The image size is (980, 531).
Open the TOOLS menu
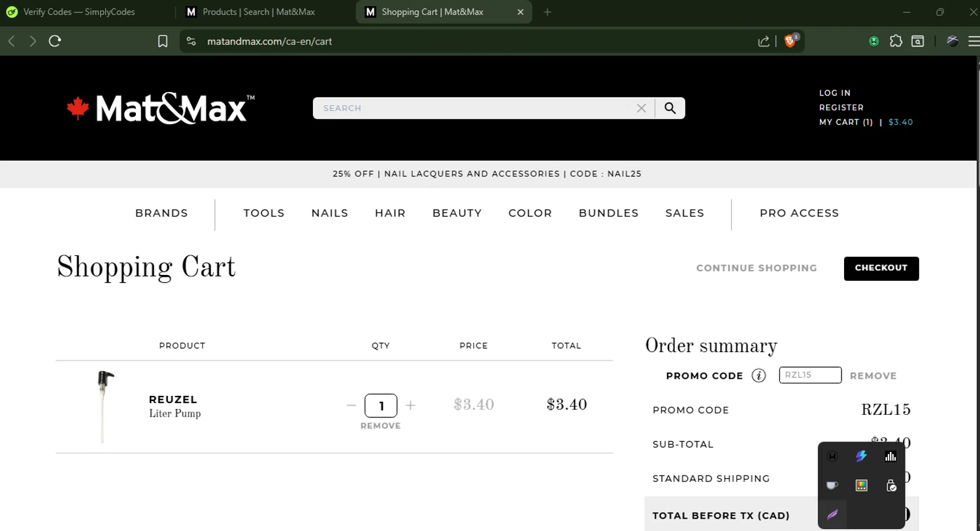pyautogui.click(x=264, y=213)
